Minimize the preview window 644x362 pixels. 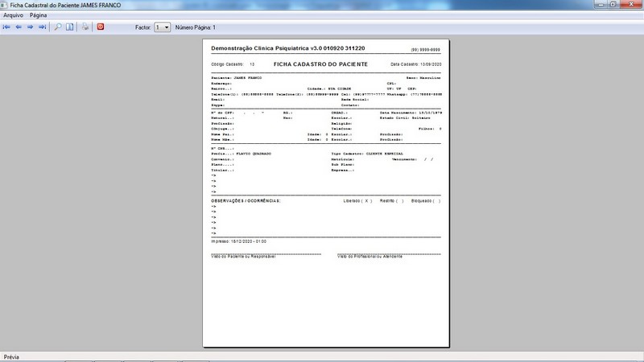point(601,4)
